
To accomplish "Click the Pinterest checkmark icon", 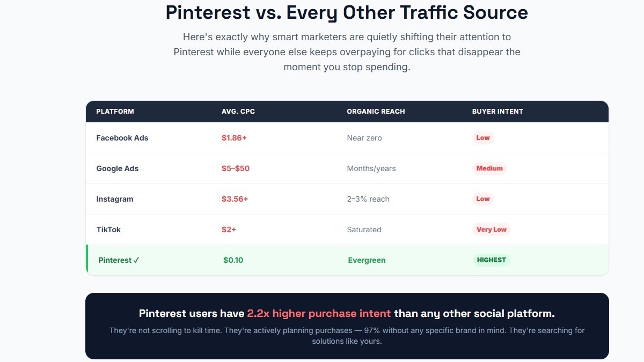I will click(x=136, y=260).
